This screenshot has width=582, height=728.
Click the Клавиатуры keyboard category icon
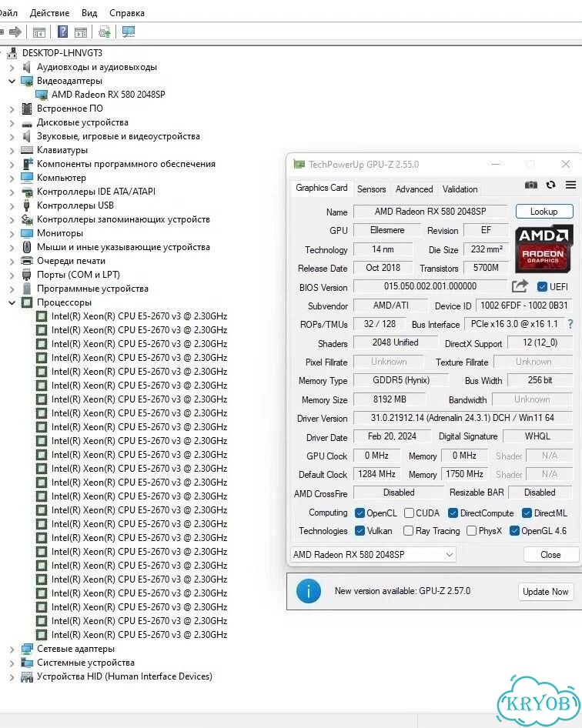(27, 150)
